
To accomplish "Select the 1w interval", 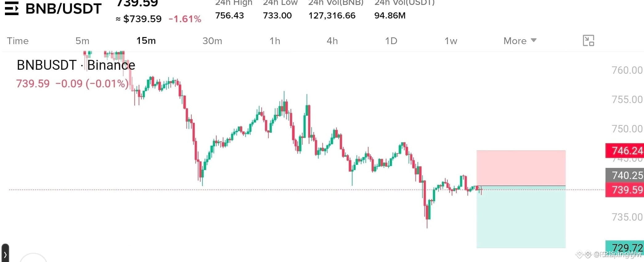I will point(450,41).
